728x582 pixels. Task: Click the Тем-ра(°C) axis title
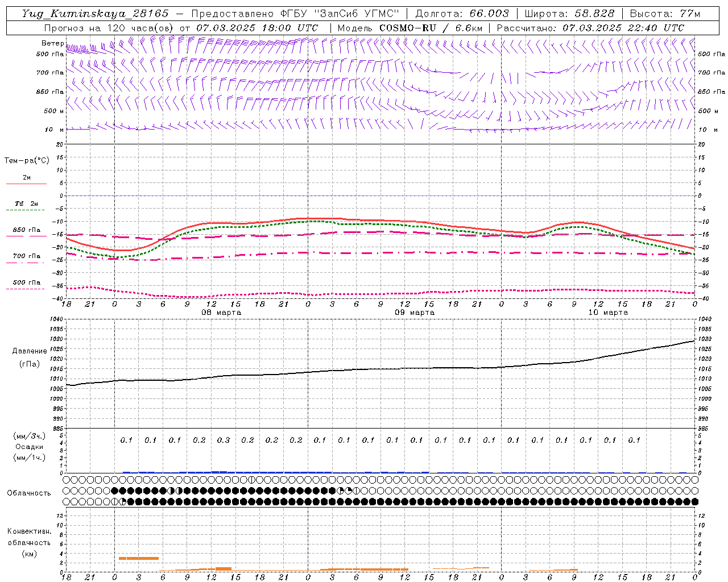(x=27, y=161)
